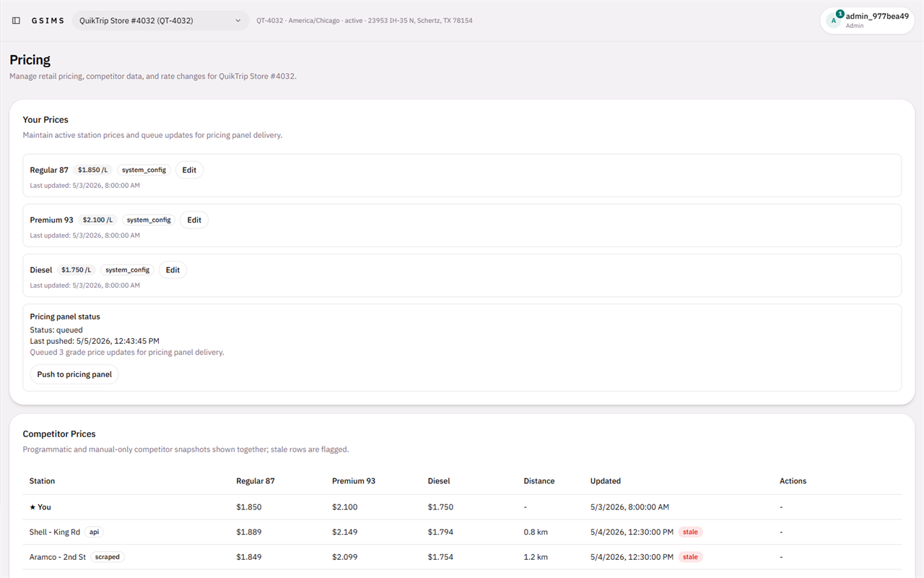Click the Competitor Prices section title
The image size is (924, 578).
(x=59, y=434)
